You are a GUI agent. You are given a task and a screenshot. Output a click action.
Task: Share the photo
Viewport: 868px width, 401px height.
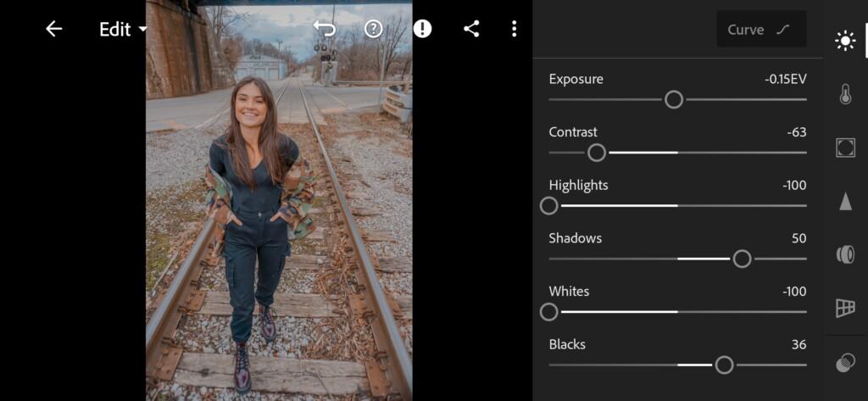(471, 29)
